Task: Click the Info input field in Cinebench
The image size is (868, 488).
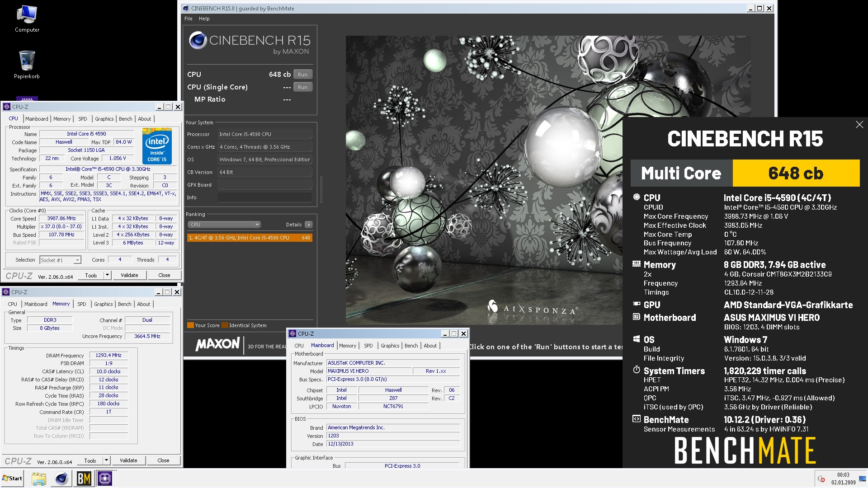Action: tap(265, 197)
